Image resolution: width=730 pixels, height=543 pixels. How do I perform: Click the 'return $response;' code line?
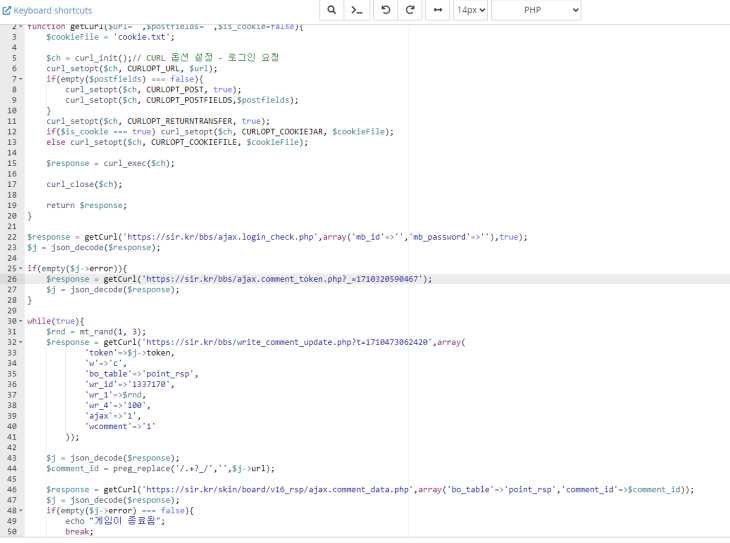coord(86,205)
